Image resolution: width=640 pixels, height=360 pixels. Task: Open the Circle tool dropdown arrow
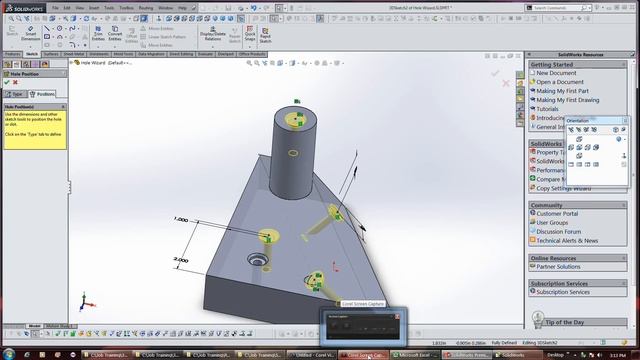pos(65,29)
